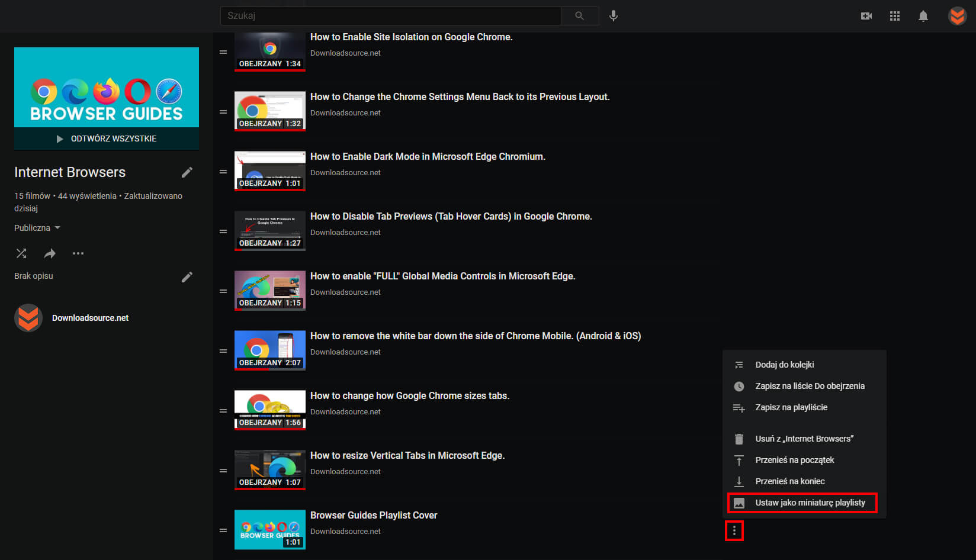Open change how Chrome sizes tabs title
The image size is (976, 560).
pos(409,395)
